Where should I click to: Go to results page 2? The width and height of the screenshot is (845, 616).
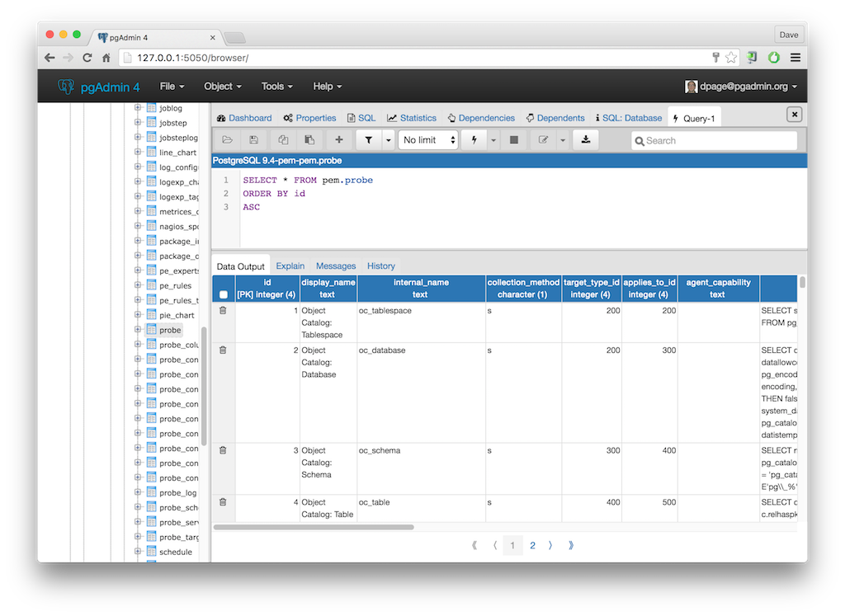click(x=532, y=545)
